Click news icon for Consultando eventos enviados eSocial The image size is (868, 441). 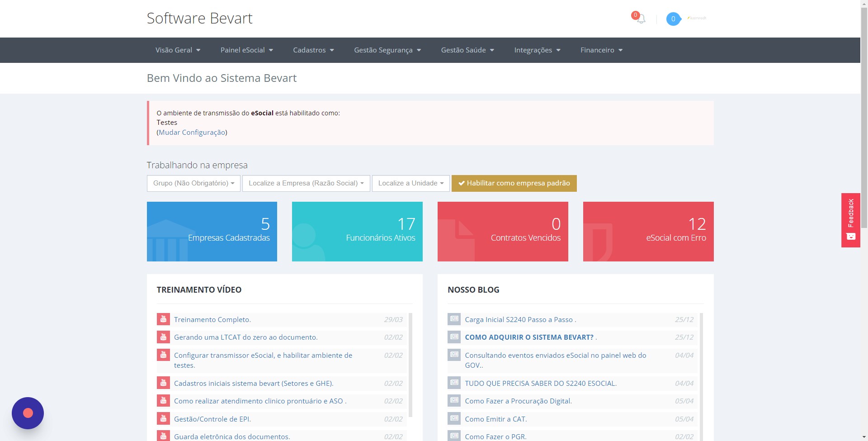(454, 355)
